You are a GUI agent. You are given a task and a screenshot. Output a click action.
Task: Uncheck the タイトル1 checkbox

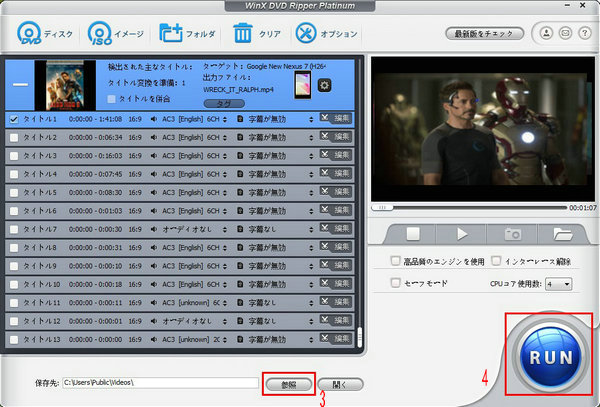coord(14,119)
